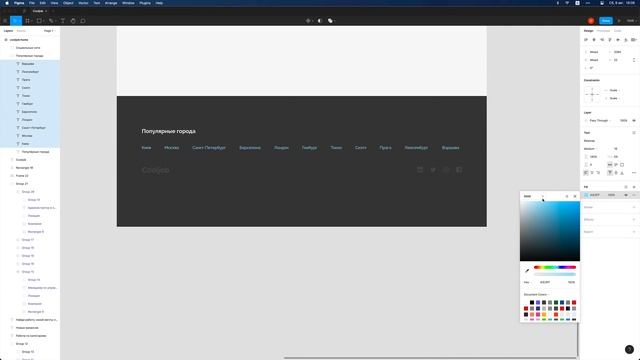Viewport: 640px width, 360px height.
Task: Click the fill color swatch in Fill row
Action: (587, 195)
